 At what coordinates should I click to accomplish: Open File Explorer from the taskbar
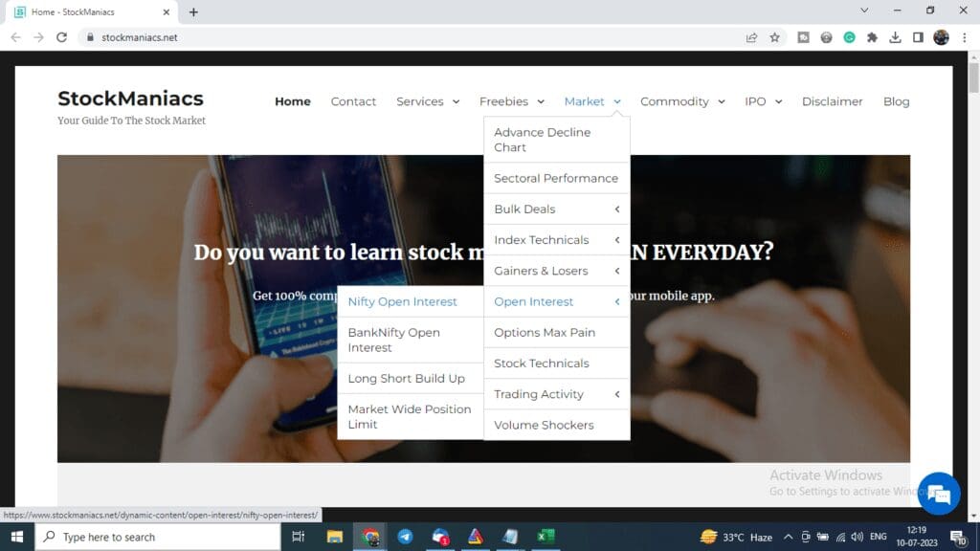335,537
